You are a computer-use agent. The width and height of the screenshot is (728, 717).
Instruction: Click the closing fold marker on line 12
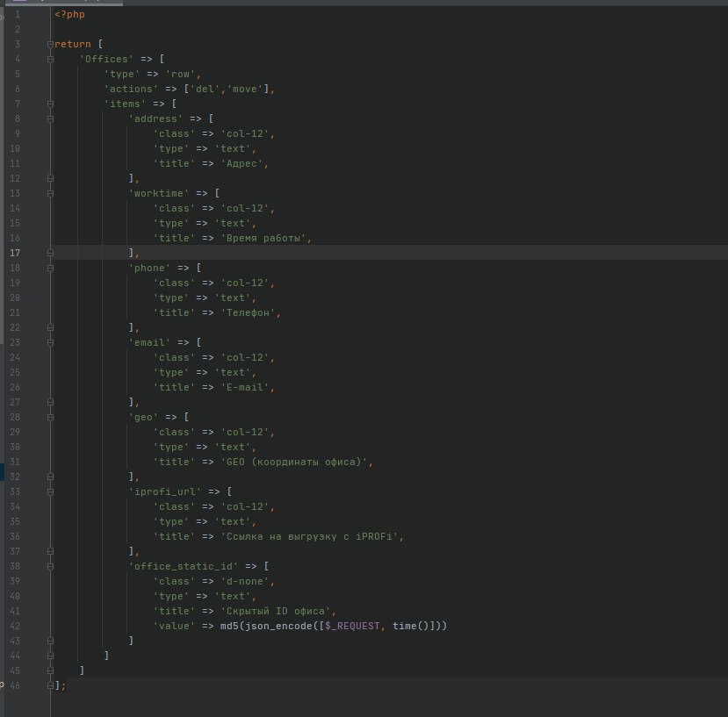coord(50,178)
